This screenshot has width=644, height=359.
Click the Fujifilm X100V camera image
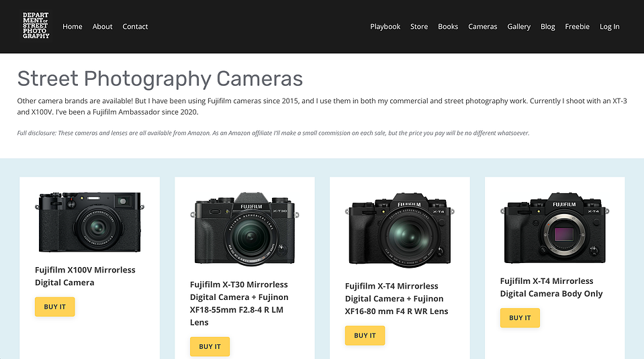(x=89, y=222)
